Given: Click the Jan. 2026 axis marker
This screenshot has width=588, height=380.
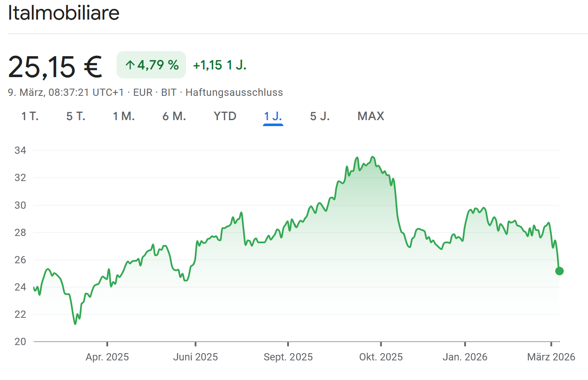Looking at the screenshot, I should click(465, 357).
